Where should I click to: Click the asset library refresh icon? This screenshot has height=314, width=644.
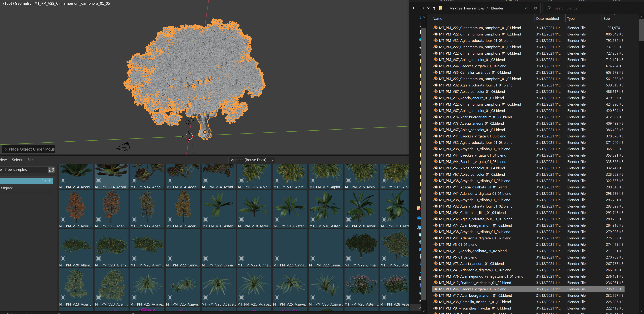[x=52, y=170]
